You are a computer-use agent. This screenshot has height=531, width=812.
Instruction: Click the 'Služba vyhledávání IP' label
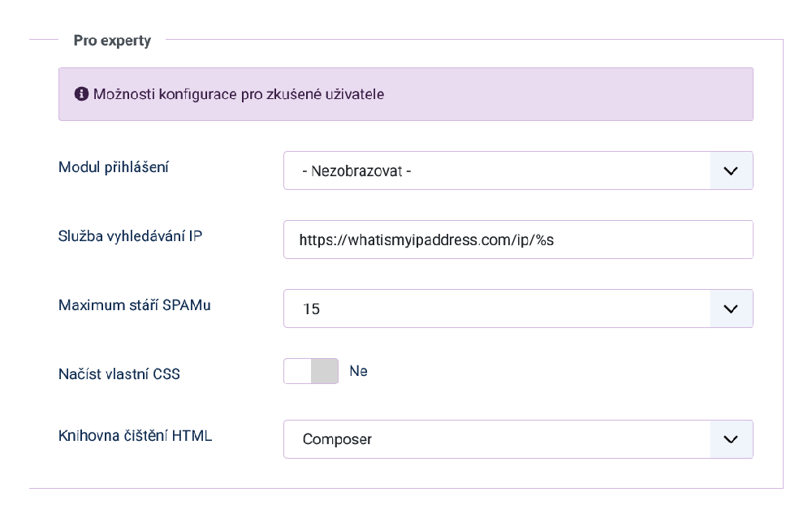(130, 236)
